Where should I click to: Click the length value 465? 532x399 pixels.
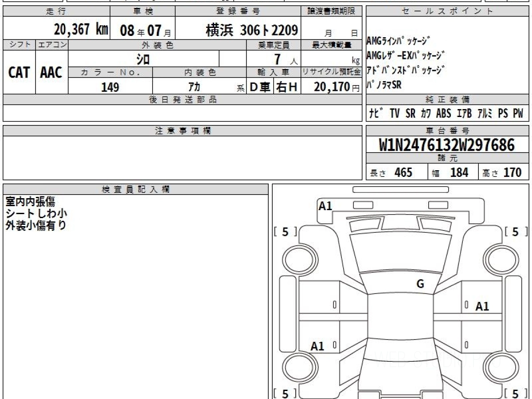(x=403, y=172)
